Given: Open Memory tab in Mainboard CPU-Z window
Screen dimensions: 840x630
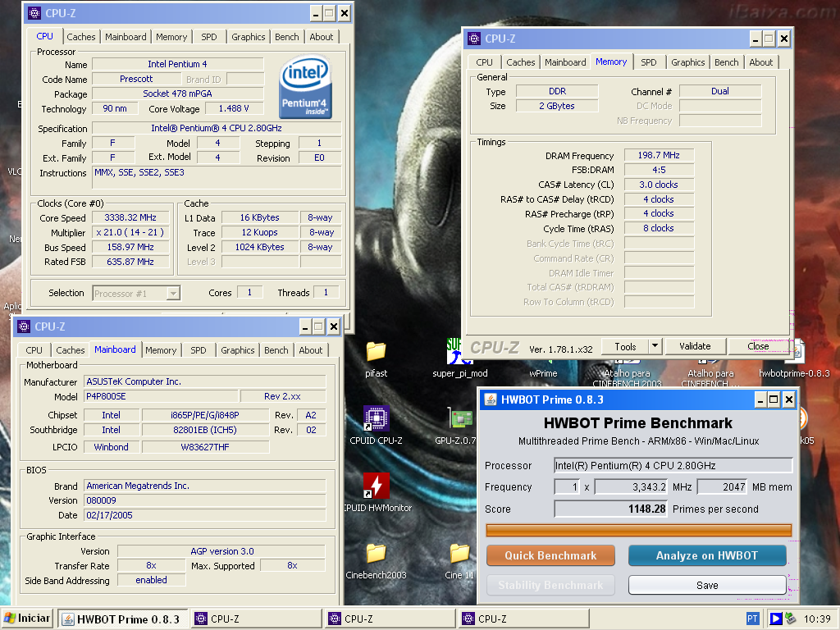Looking at the screenshot, I should click(x=161, y=350).
